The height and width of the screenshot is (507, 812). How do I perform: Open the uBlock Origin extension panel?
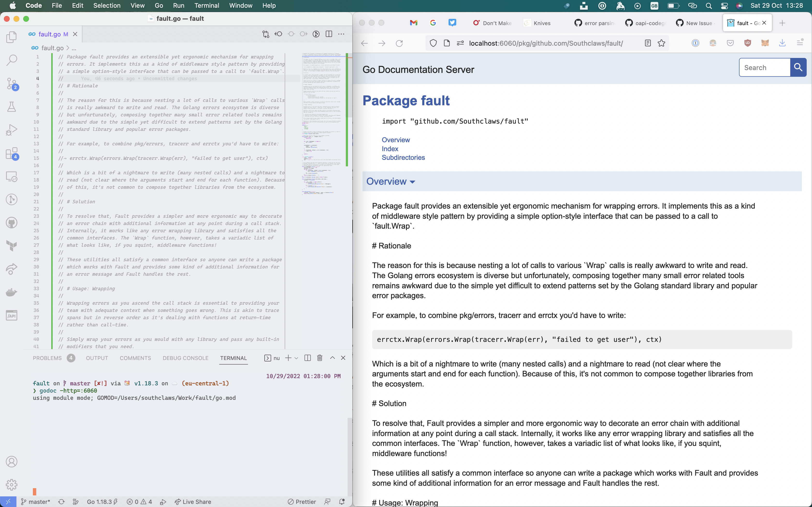tap(747, 42)
